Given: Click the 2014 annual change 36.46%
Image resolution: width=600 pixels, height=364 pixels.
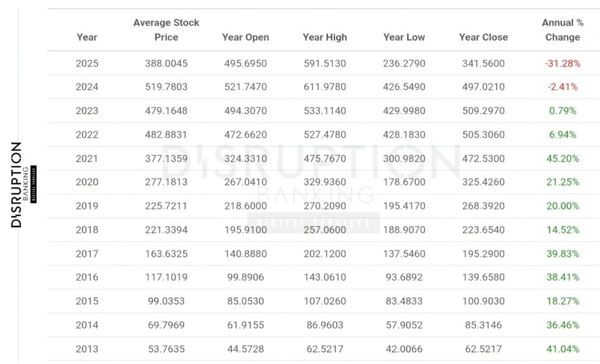Looking at the screenshot, I should pos(563,325).
